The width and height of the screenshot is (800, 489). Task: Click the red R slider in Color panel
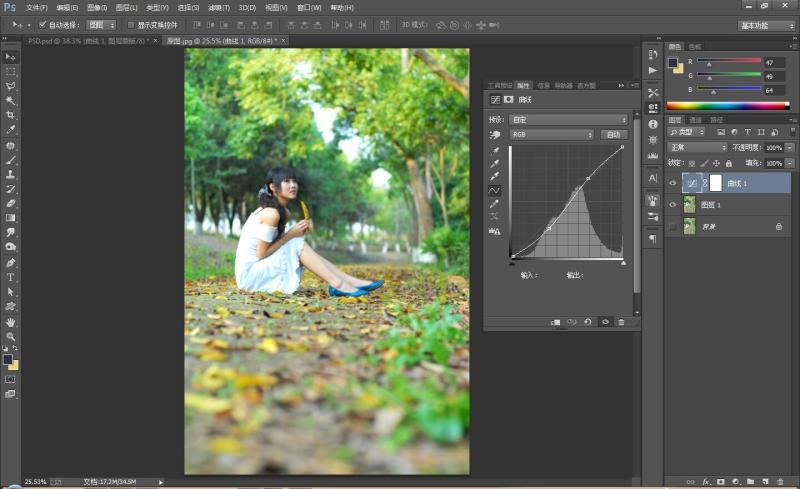[x=729, y=60]
